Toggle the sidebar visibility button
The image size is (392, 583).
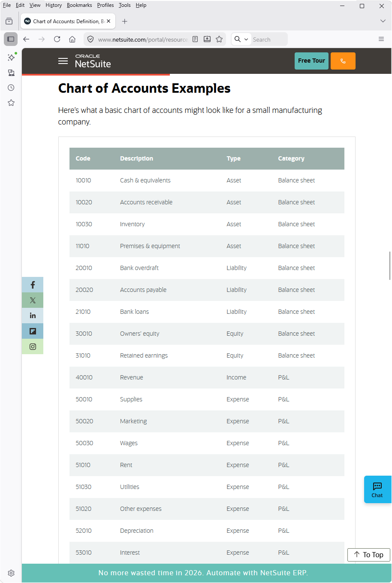click(x=11, y=39)
